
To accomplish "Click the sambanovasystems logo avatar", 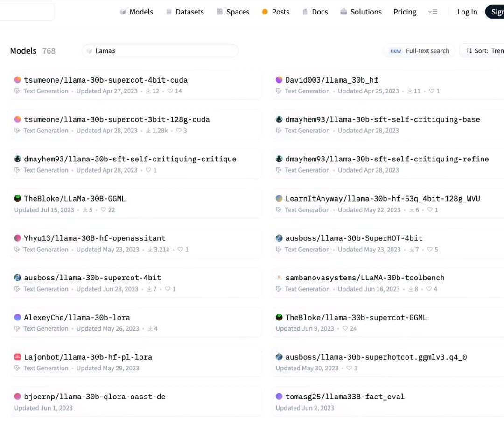I will [279, 278].
